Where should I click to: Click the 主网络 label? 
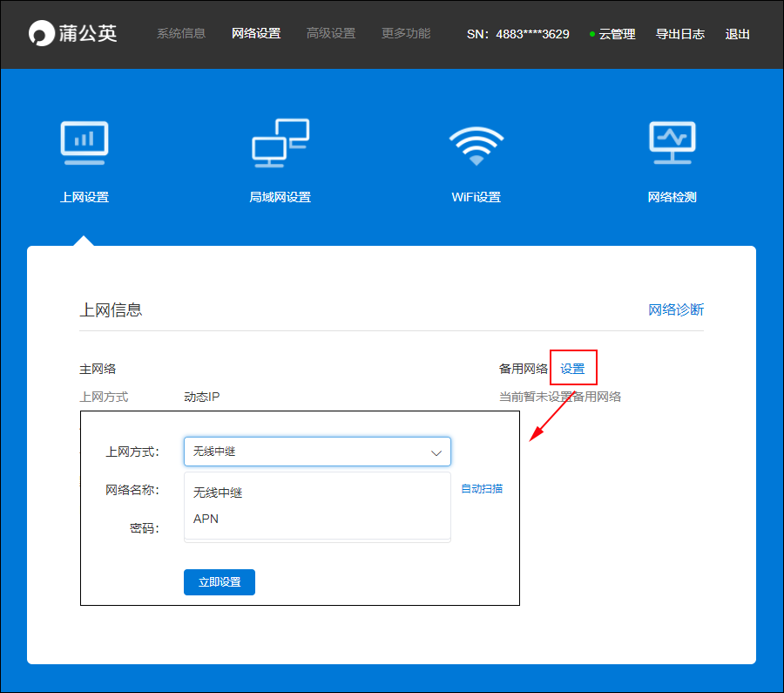pyautogui.click(x=98, y=369)
